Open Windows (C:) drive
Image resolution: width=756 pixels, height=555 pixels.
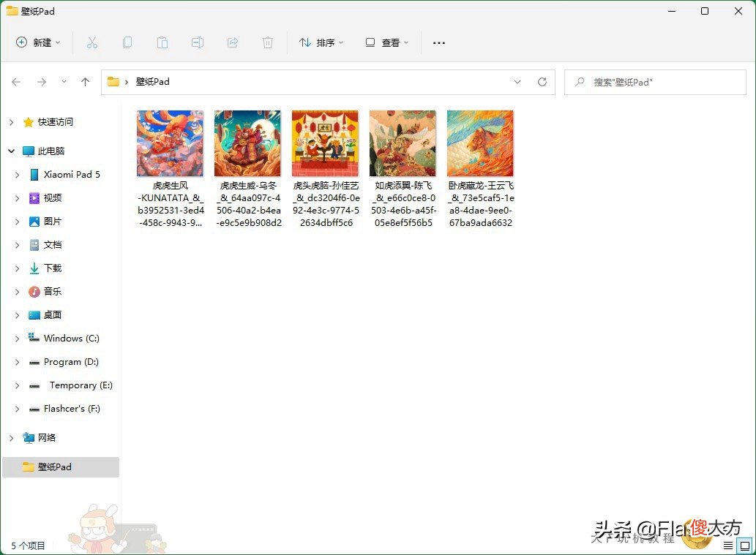point(72,339)
